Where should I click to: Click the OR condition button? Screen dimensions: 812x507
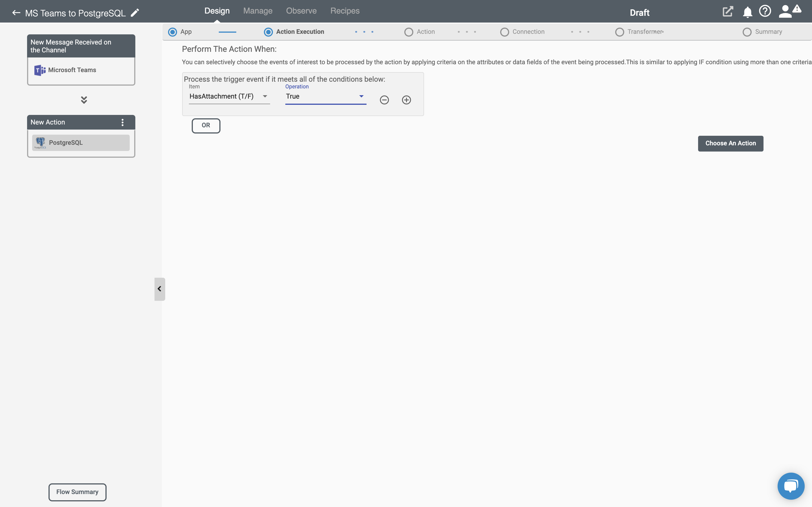click(206, 125)
